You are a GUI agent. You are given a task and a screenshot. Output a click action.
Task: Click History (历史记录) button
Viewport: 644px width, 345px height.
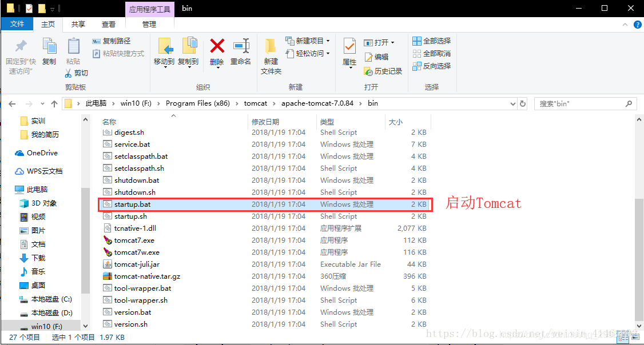click(383, 71)
